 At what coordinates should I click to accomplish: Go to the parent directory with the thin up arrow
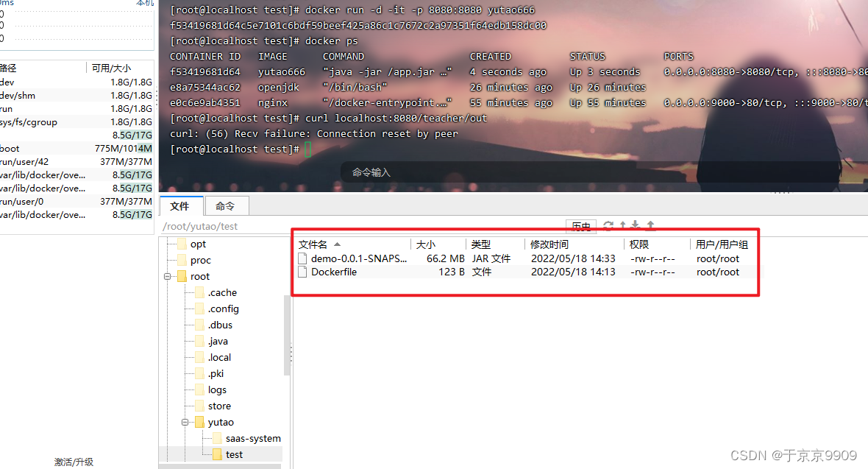point(623,225)
